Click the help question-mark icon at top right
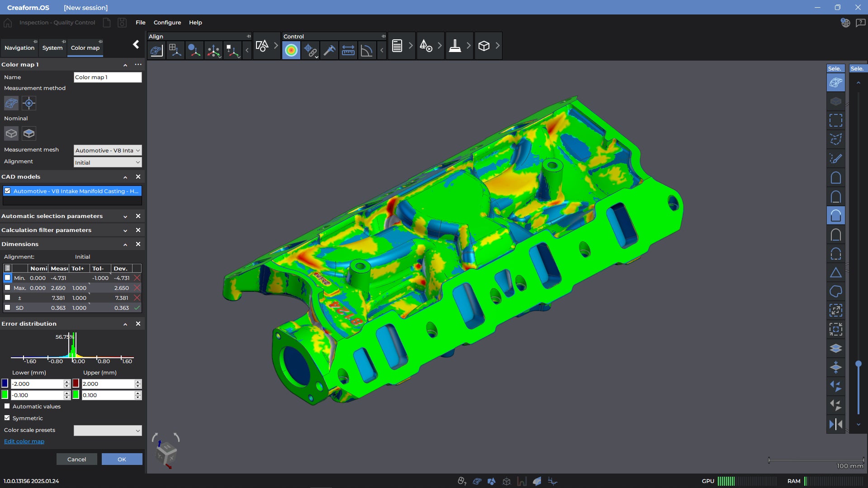This screenshot has height=488, width=868. [x=860, y=23]
